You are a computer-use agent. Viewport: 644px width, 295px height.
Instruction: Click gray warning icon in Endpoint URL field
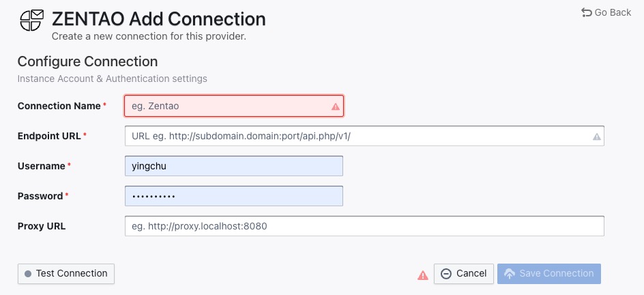[596, 137]
